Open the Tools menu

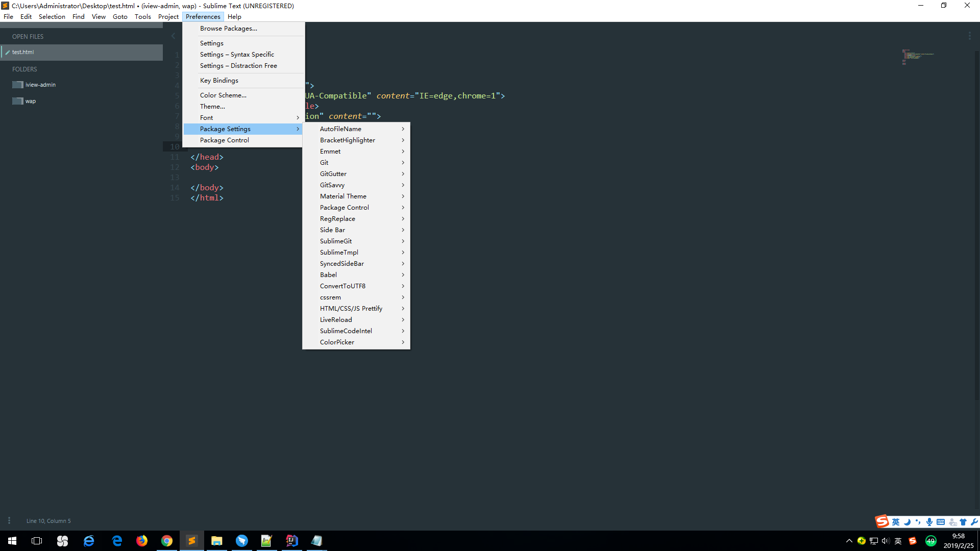click(143, 17)
